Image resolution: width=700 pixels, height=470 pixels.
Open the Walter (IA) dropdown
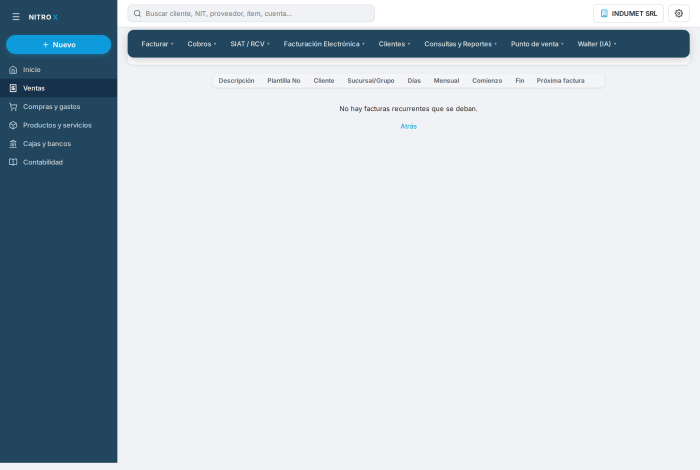597,44
